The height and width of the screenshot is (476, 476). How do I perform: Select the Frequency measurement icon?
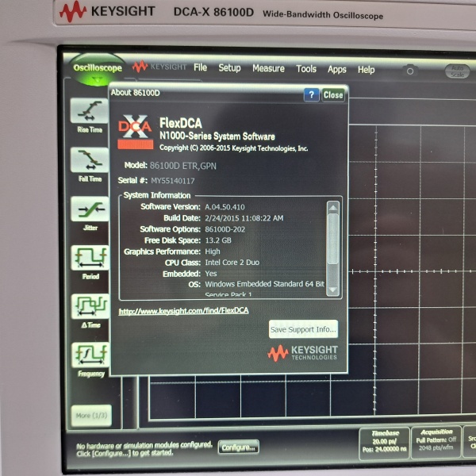(x=90, y=355)
